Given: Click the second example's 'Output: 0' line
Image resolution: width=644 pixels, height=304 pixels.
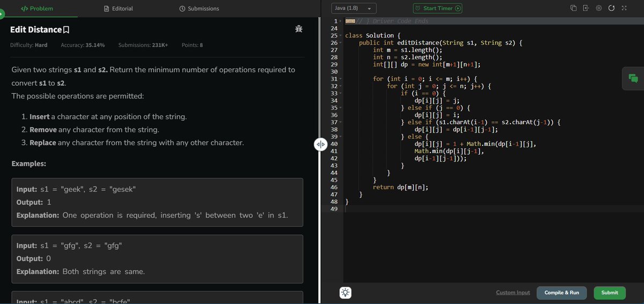Looking at the screenshot, I should [x=34, y=259].
